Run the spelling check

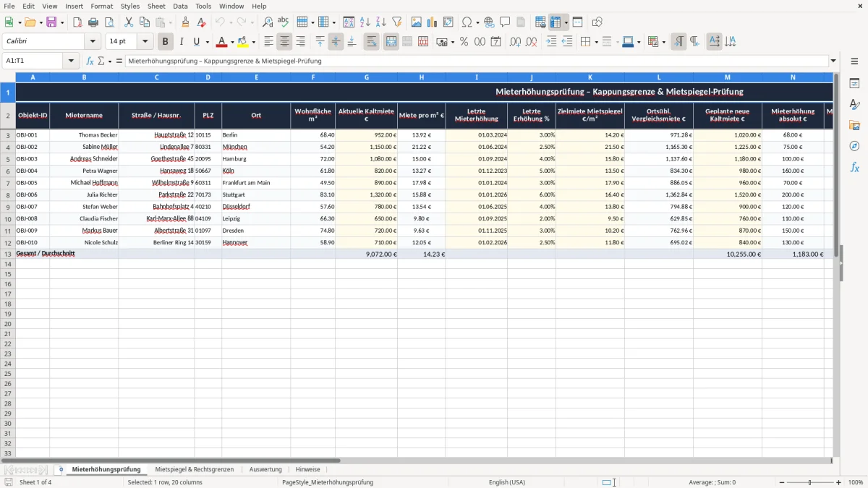(x=284, y=22)
